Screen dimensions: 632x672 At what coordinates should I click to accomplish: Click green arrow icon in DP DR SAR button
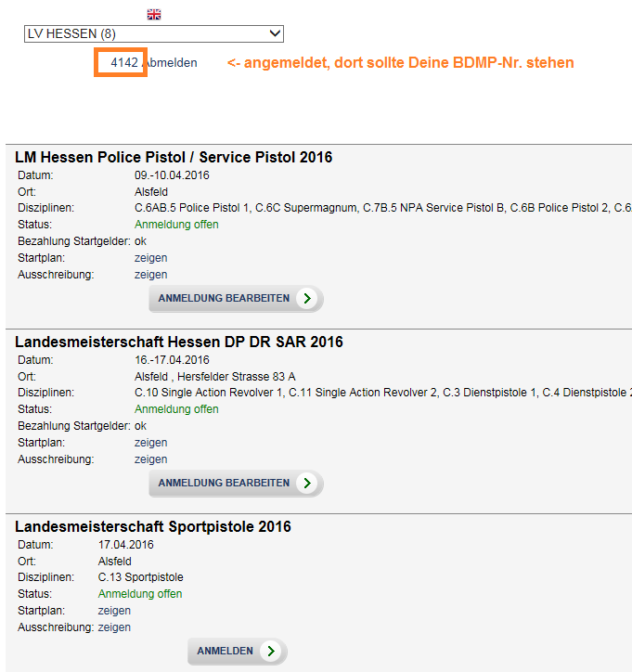[307, 483]
